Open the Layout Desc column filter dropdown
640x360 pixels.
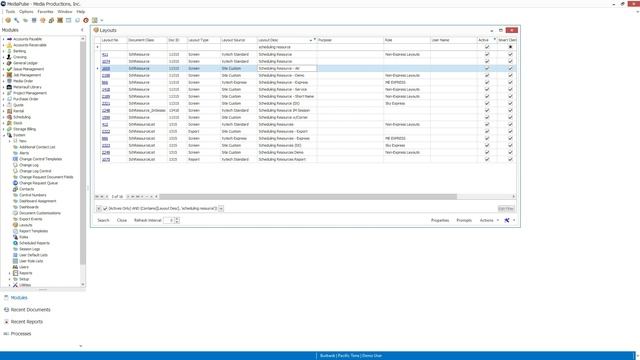coord(315,39)
